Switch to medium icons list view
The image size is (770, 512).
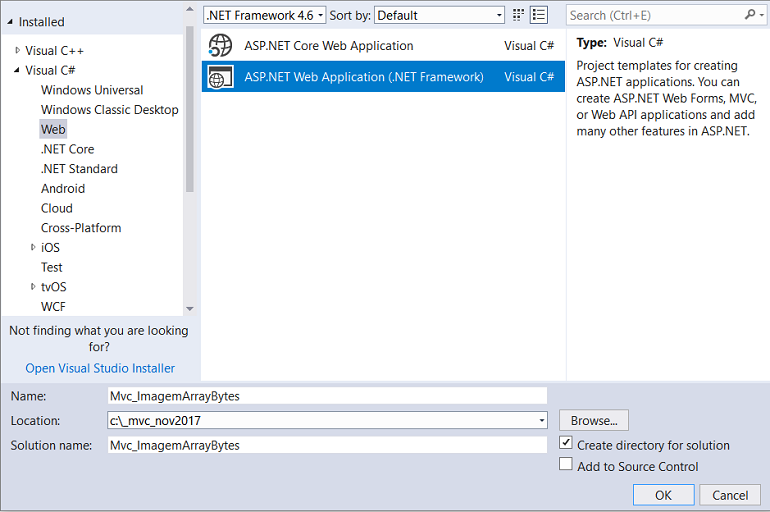pyautogui.click(x=539, y=15)
